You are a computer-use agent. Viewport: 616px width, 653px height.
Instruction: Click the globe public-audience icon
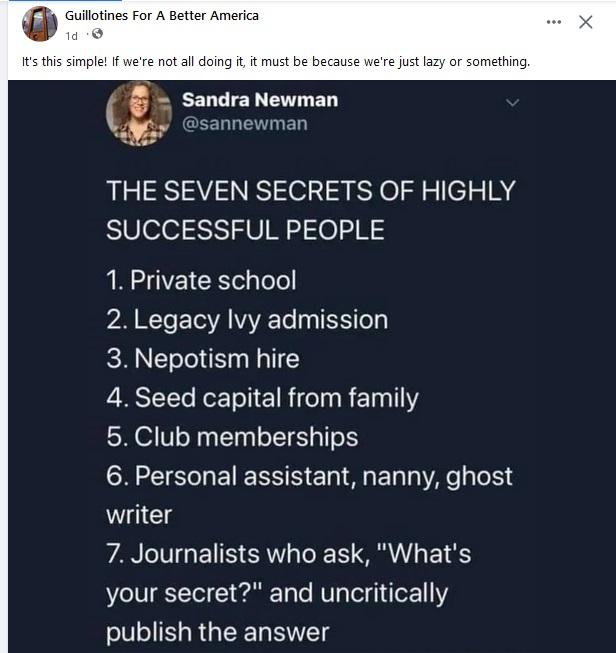(97, 35)
